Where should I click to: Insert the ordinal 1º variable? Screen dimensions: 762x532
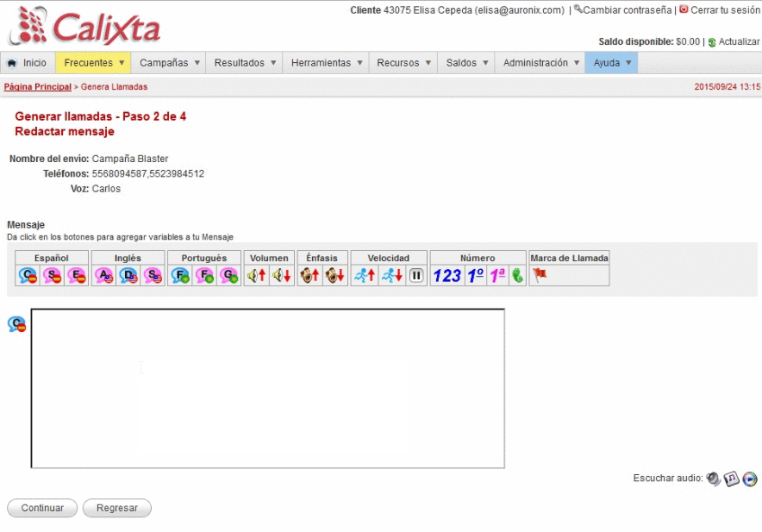tap(478, 275)
